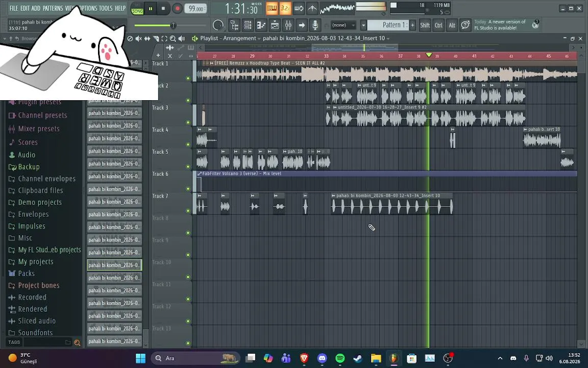Click the right-arrow toolbar icon
Viewport: 588px width, 368px height.
click(302, 25)
